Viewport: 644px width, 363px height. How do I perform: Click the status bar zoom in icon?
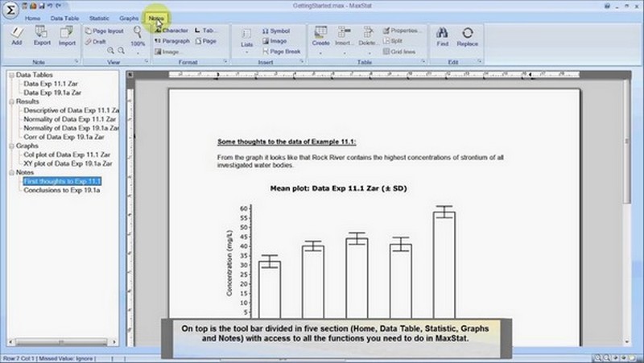(x=598, y=358)
